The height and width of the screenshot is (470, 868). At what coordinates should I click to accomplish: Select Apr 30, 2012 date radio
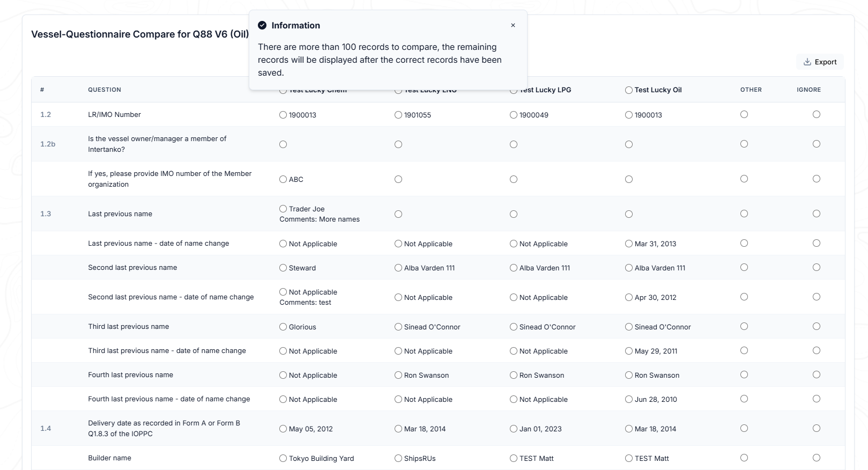click(x=629, y=297)
